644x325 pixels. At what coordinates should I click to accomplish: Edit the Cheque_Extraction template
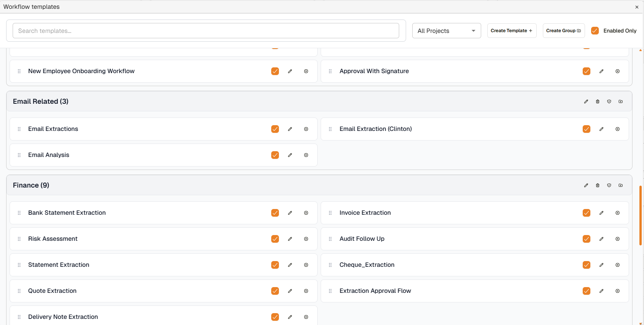pos(601,265)
